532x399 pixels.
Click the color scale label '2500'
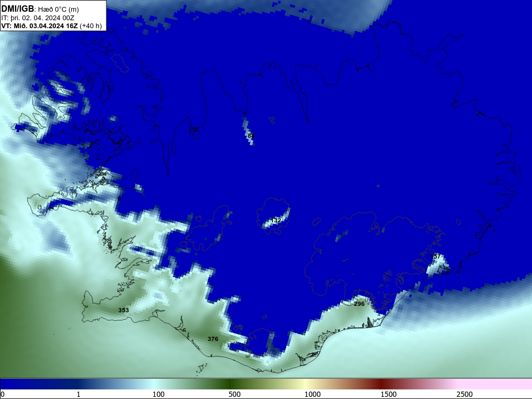click(464, 394)
